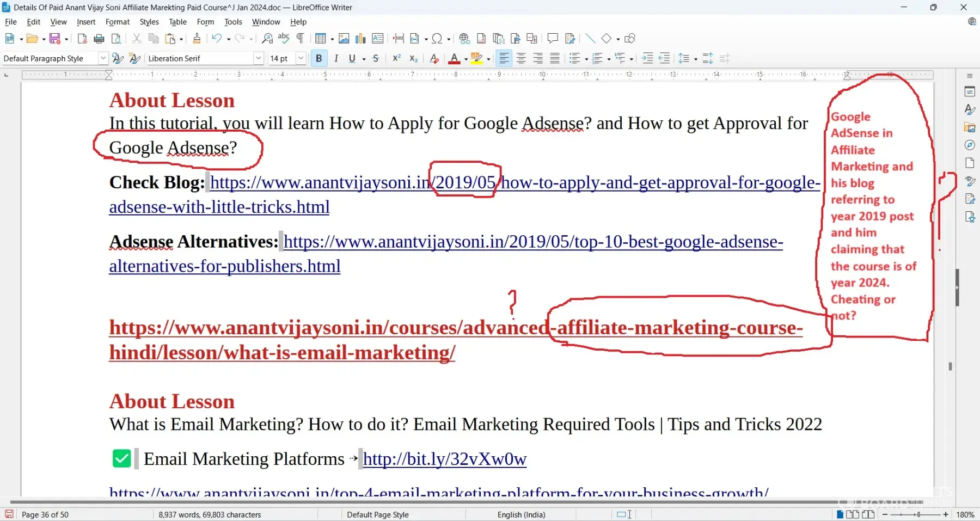Open the font name dropdown list
This screenshot has height=521, width=980.
259,58
